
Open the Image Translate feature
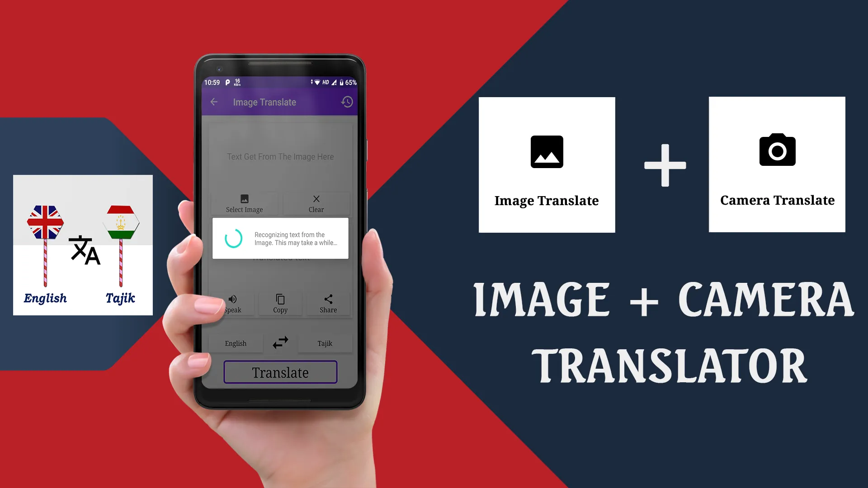[x=547, y=164]
